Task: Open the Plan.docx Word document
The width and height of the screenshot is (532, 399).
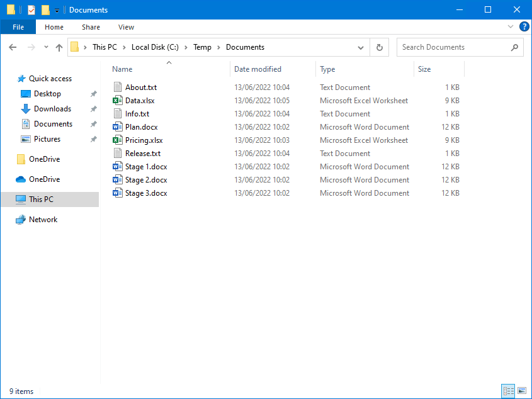Action: 140,126
